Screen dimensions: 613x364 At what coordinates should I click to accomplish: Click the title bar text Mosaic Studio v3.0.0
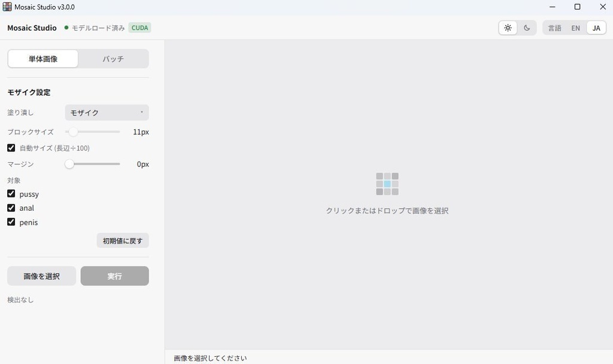pyautogui.click(x=44, y=7)
